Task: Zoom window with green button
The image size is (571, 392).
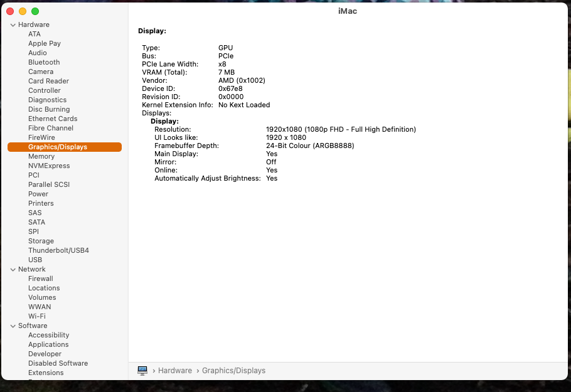Action: [x=35, y=11]
